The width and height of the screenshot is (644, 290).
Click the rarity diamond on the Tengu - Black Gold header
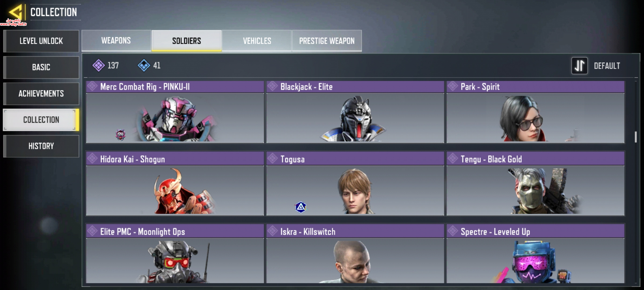pos(453,158)
